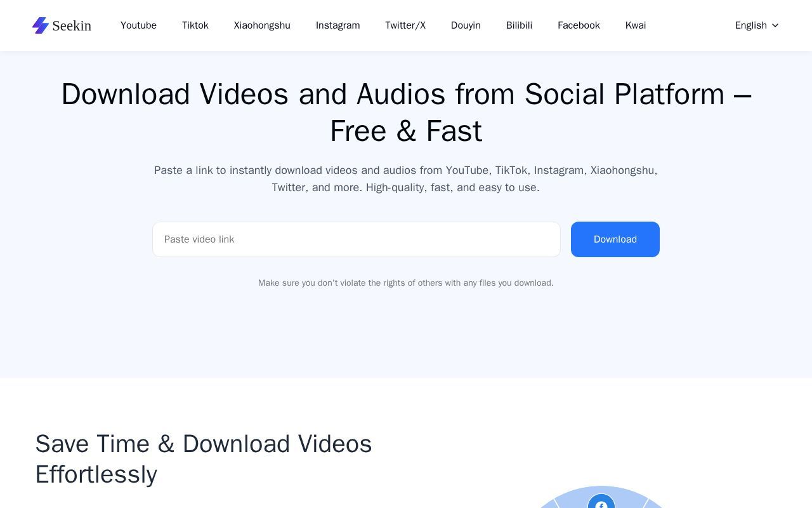
Task: Open the Facebook nav link
Action: click(x=579, y=25)
